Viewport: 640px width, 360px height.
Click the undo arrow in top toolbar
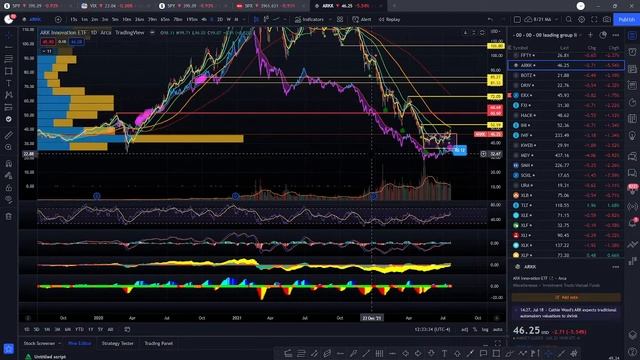(x=490, y=19)
